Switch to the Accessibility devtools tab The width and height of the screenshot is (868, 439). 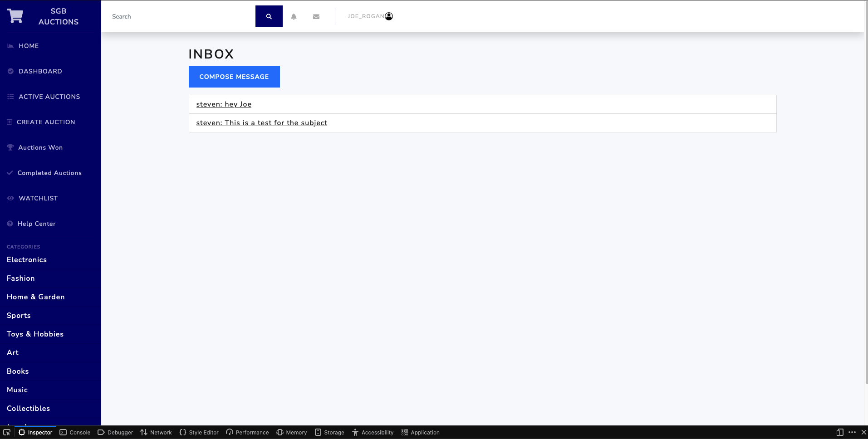[373, 432]
